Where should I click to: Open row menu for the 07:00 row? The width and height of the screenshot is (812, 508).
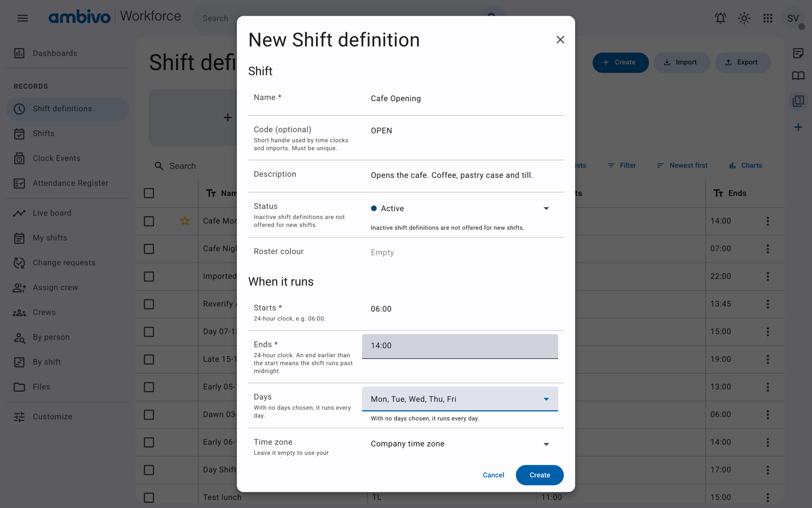(767, 248)
